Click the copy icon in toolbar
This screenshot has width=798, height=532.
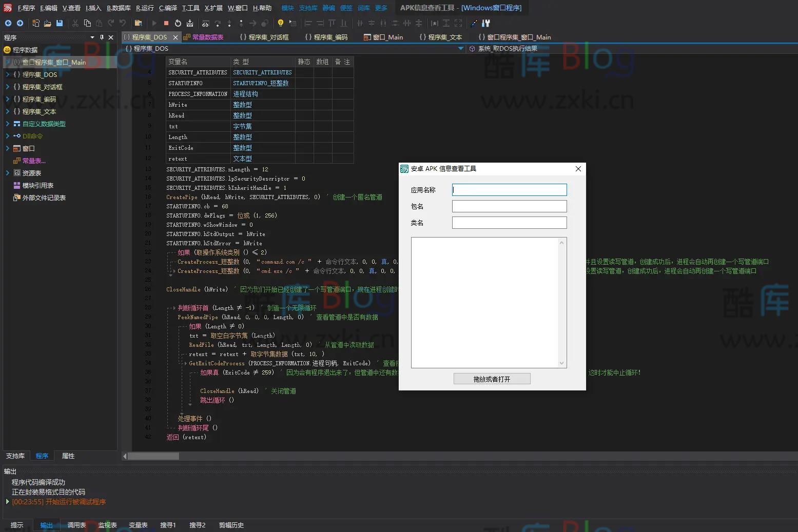point(87,23)
